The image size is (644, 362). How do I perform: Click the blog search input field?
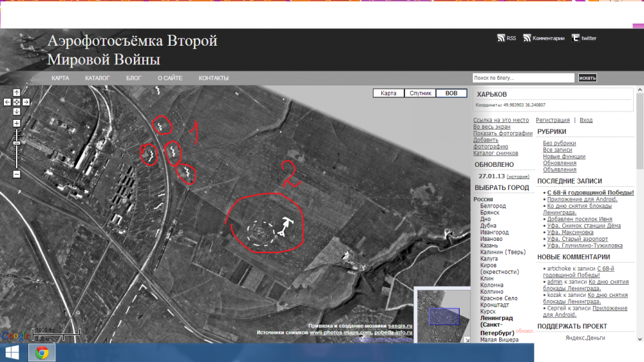523,78
